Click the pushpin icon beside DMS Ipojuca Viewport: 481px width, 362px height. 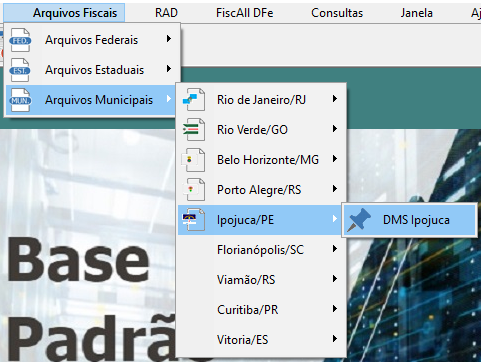click(x=359, y=220)
